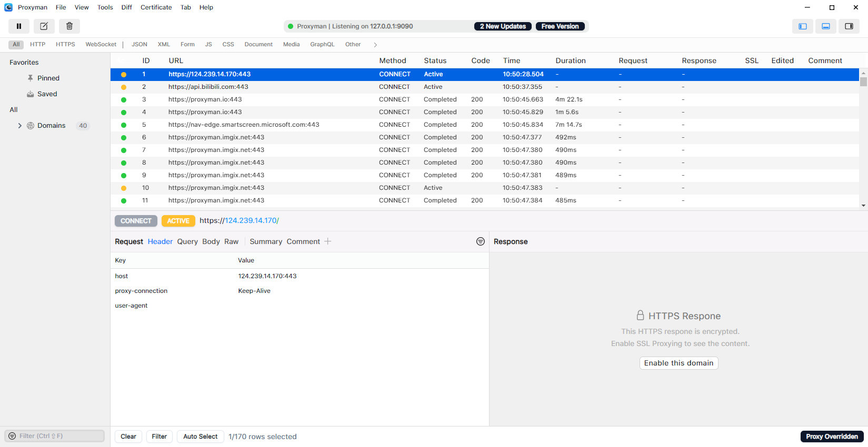Expand the Domains tree chevron

[20, 126]
